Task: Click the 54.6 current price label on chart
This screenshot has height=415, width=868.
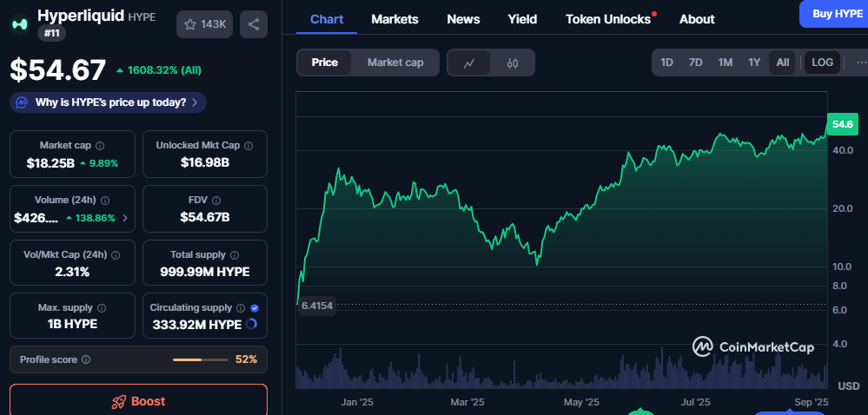Action: (842, 124)
